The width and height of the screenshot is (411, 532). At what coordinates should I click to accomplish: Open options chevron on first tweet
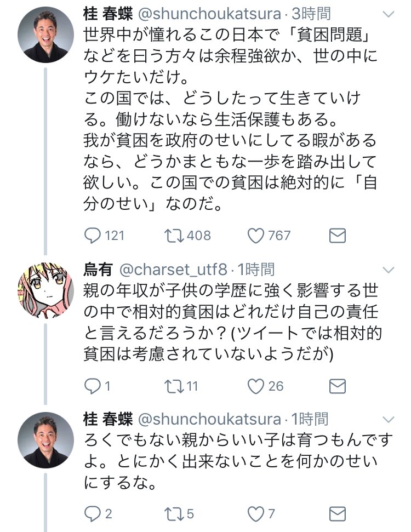pos(387,13)
